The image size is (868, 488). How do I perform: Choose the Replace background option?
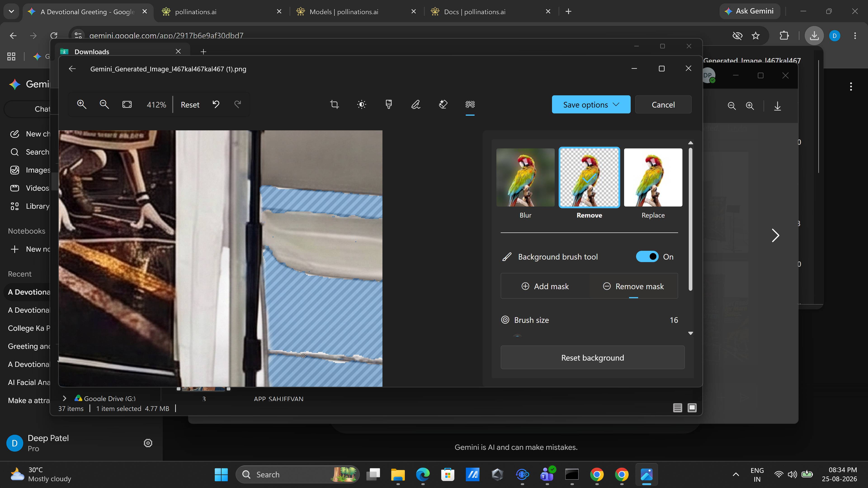point(653,183)
